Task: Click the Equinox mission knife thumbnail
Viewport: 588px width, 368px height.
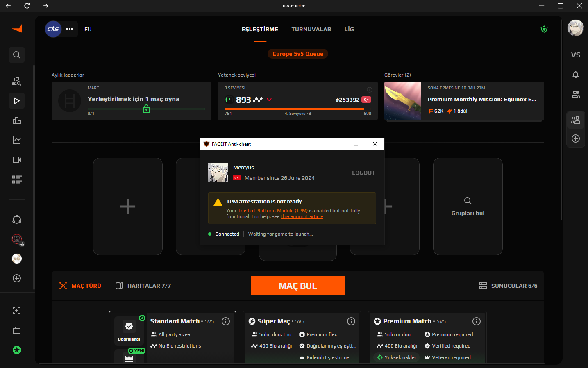Action: pyautogui.click(x=403, y=101)
